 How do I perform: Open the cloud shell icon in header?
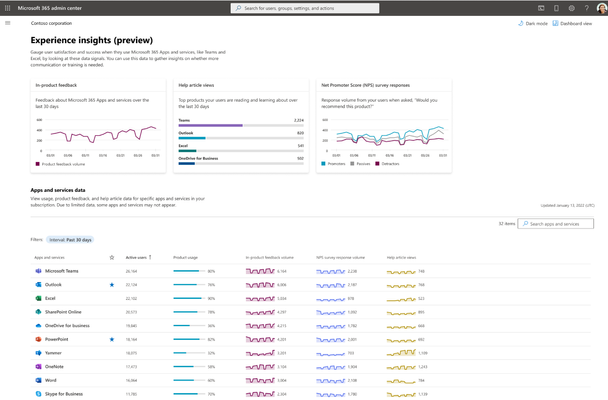(x=541, y=8)
